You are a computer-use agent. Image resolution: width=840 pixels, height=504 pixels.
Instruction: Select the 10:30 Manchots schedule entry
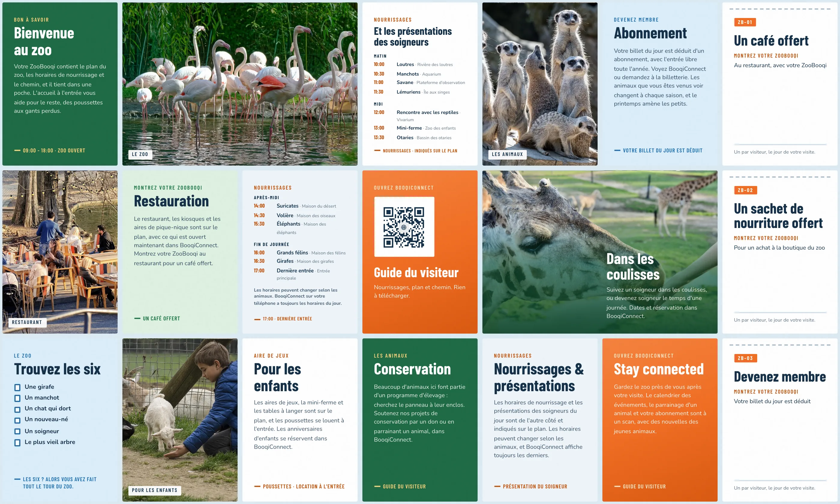pyautogui.click(x=420, y=74)
